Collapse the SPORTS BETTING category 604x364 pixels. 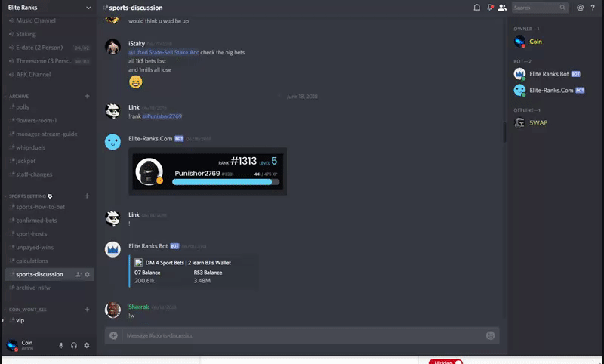(28, 196)
